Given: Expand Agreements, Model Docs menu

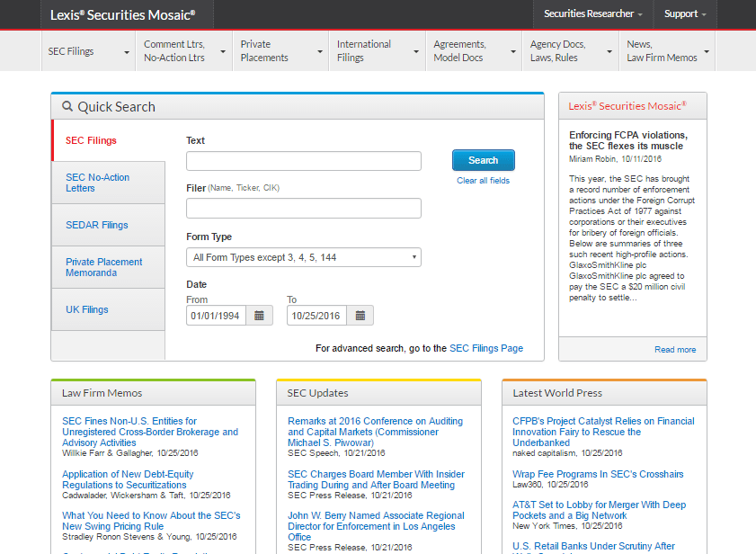Looking at the screenshot, I should (x=474, y=51).
